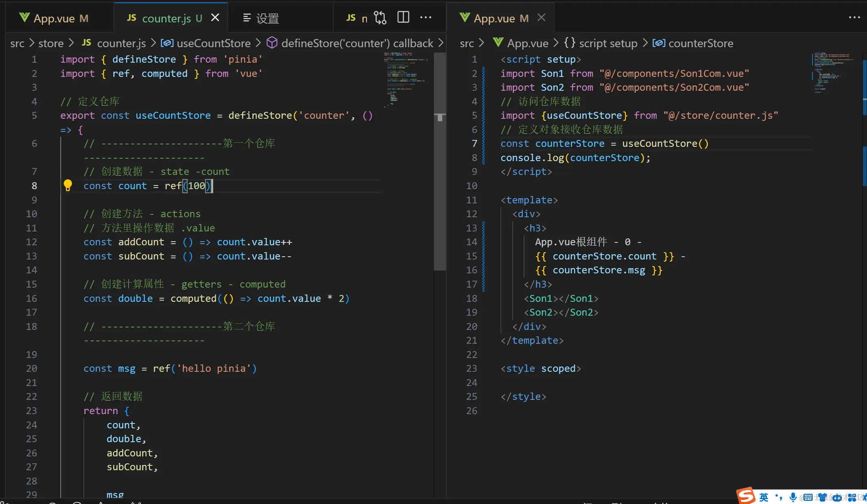Place cursor on ref(100) in line 8

click(188, 185)
